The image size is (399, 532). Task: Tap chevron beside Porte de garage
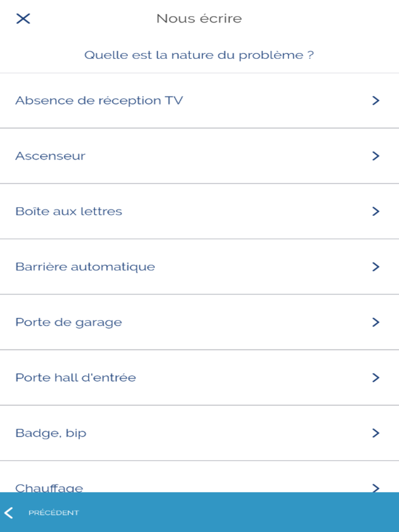375,322
